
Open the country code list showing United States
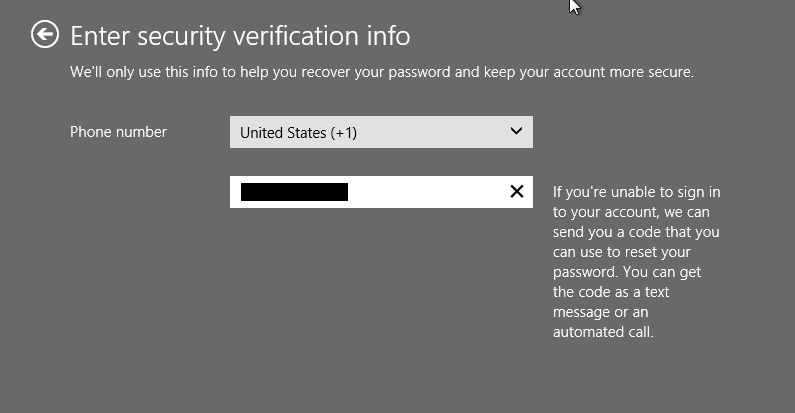[x=381, y=132]
